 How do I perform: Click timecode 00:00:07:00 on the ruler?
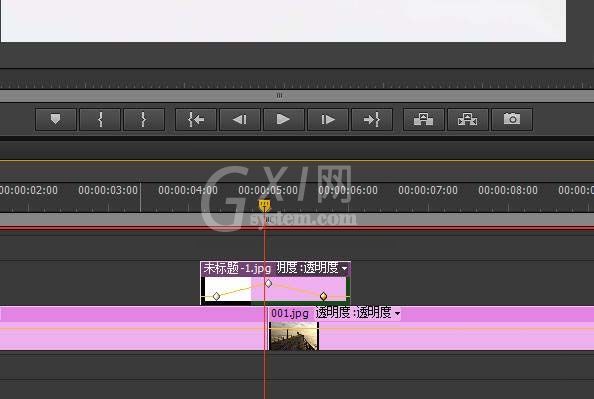(428, 190)
